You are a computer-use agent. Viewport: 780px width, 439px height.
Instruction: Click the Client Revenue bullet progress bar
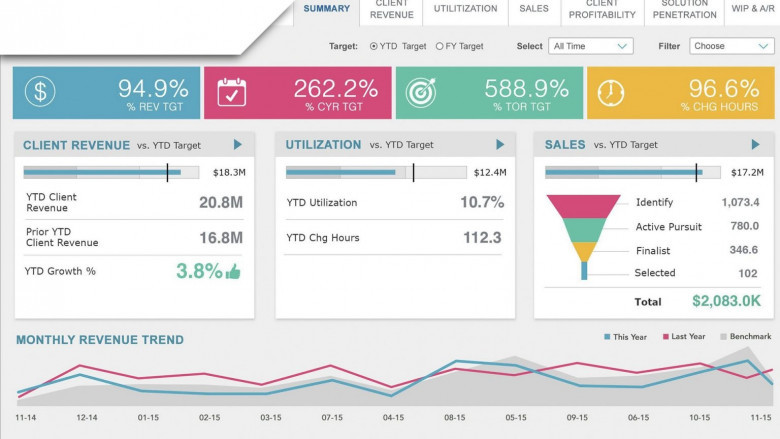(111, 173)
